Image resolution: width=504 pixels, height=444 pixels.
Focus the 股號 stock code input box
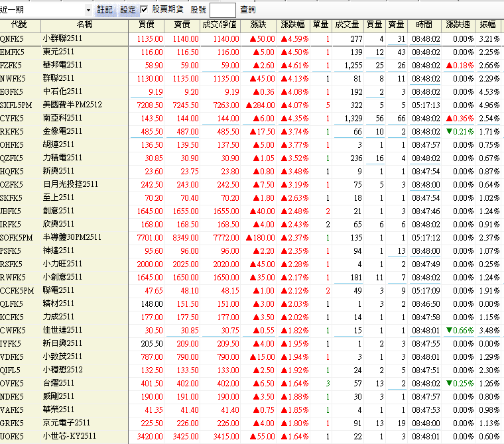(x=222, y=10)
